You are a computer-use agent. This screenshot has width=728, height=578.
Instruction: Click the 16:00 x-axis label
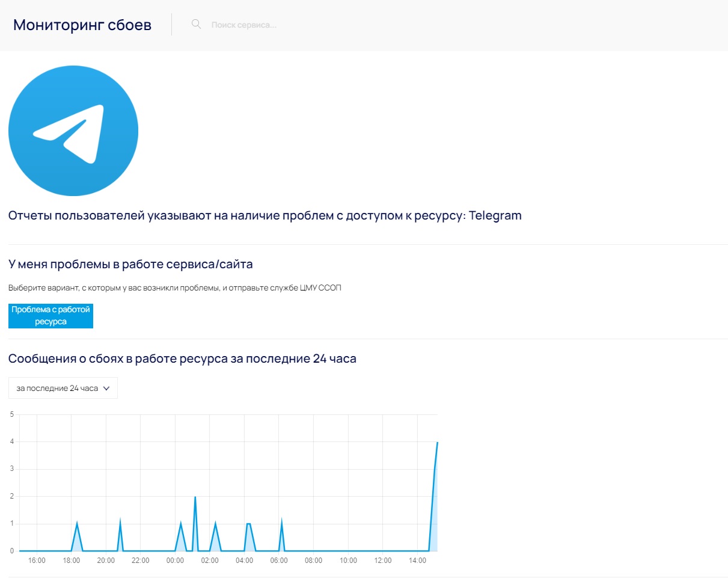coord(37,561)
